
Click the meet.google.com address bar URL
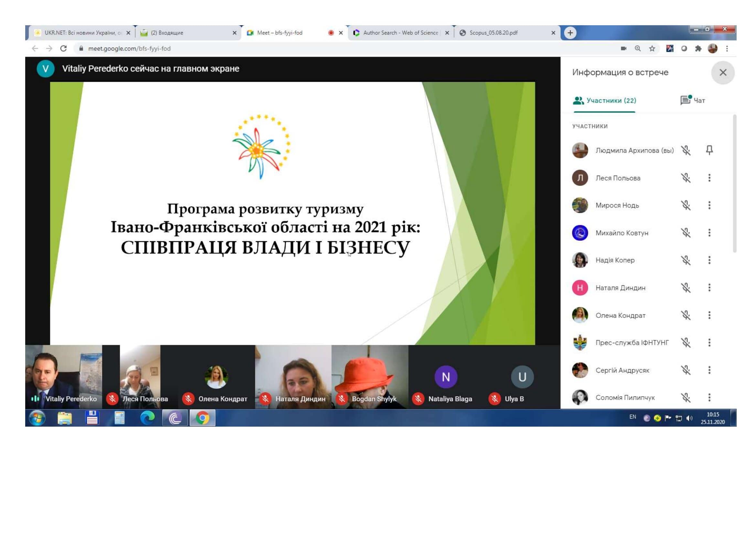(x=129, y=48)
